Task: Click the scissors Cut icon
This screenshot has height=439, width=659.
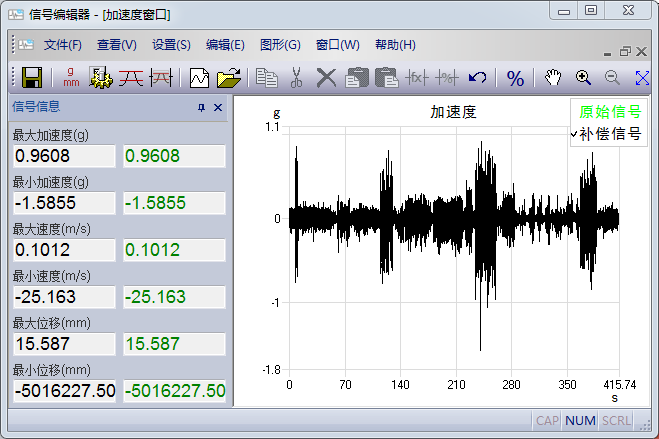Action: 296,77
